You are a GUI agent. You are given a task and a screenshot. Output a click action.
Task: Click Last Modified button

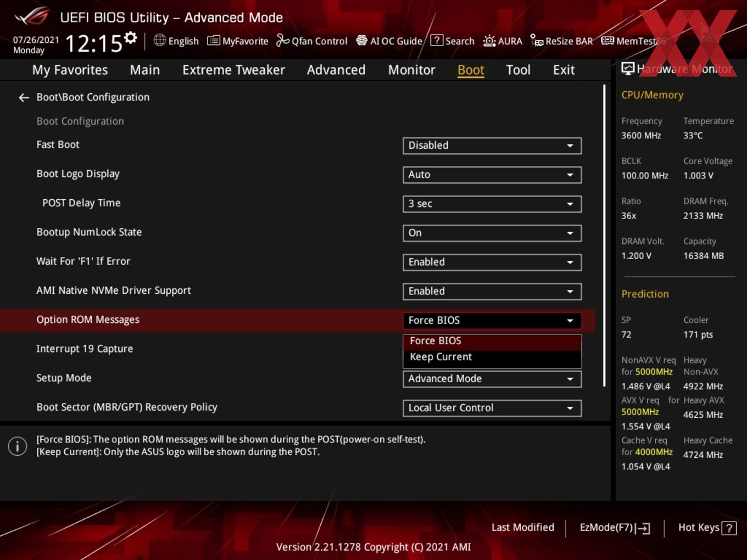(523, 528)
